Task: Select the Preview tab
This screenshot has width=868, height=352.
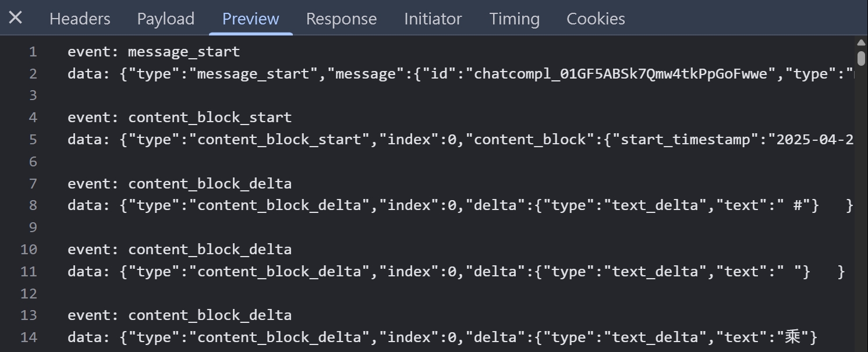Action: (x=251, y=19)
